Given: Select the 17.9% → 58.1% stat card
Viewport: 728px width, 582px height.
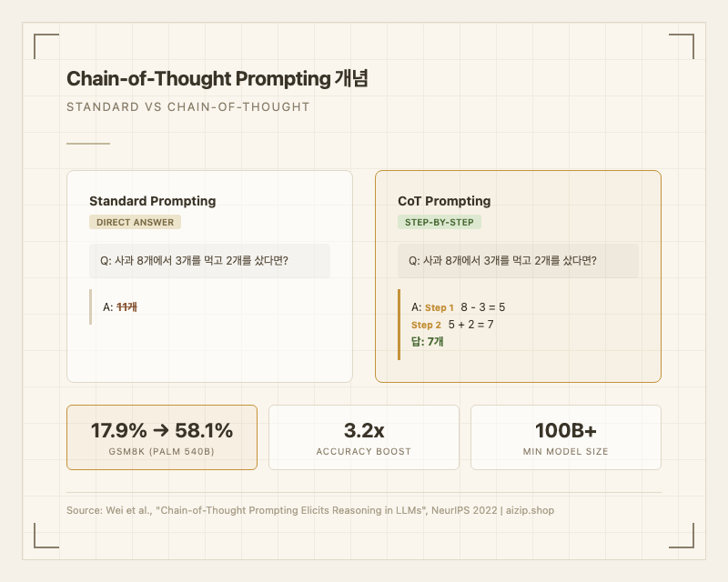Looking at the screenshot, I should tap(162, 437).
